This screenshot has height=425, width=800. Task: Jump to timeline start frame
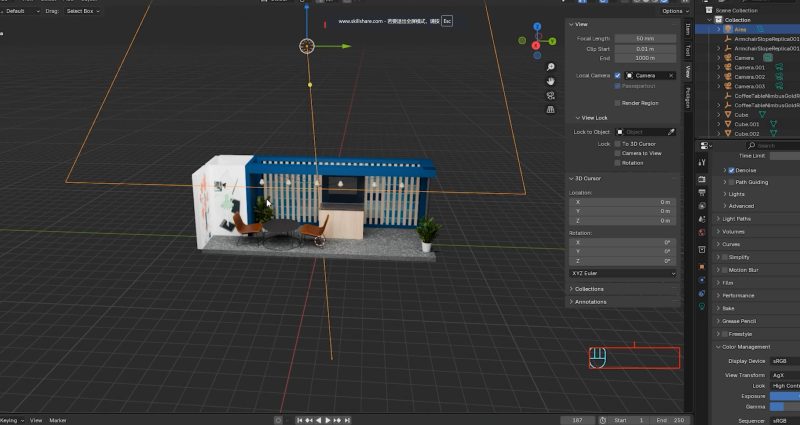point(299,420)
